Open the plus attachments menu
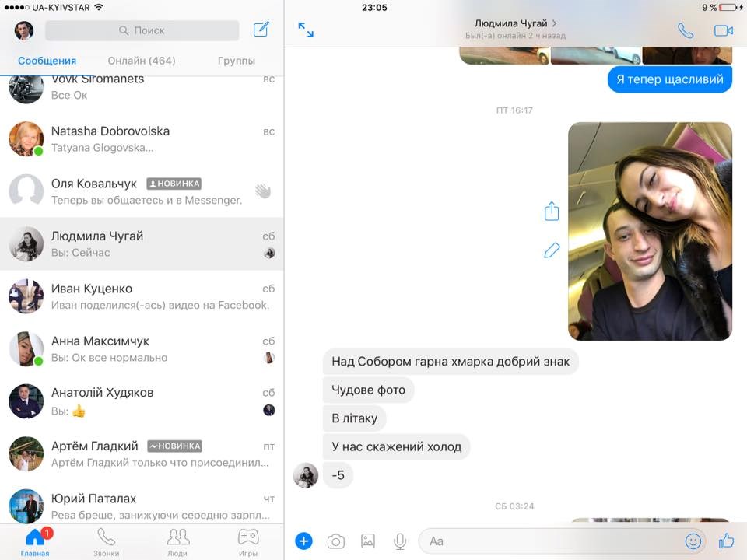 pyautogui.click(x=303, y=541)
